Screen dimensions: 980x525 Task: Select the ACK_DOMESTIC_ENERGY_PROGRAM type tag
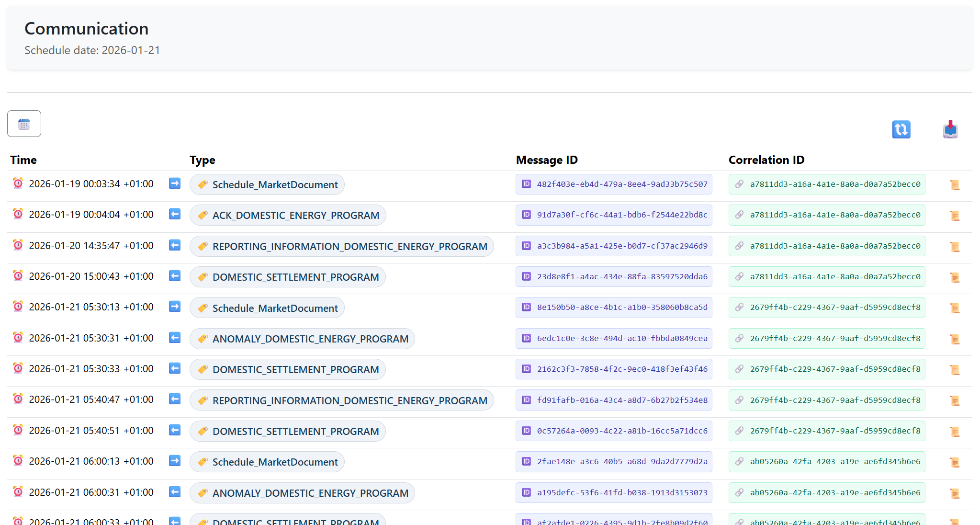pyautogui.click(x=288, y=216)
